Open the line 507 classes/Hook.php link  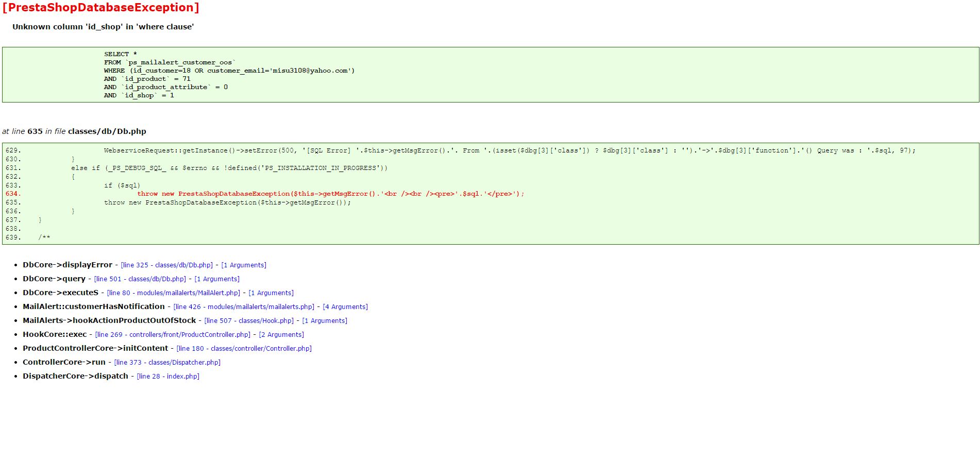[249, 321]
